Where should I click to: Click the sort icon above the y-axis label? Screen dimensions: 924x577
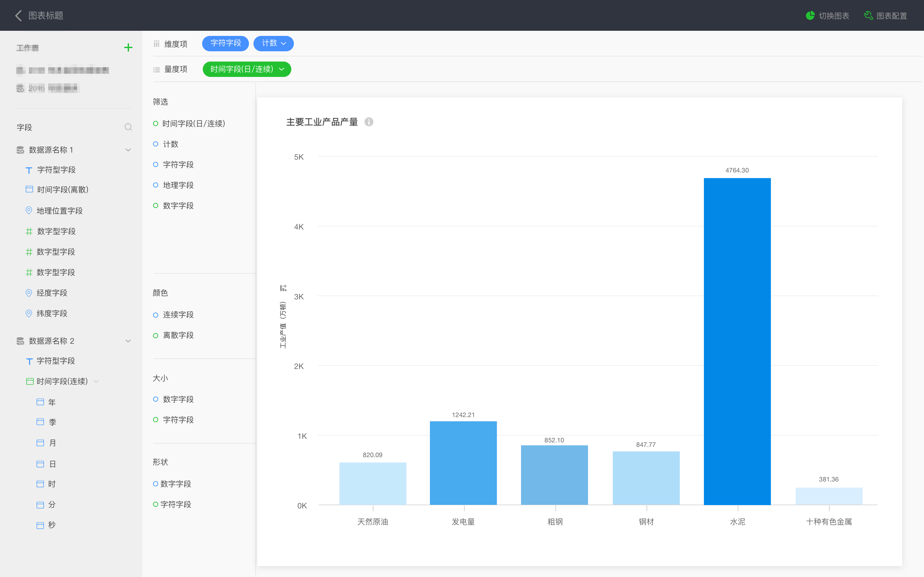(x=283, y=288)
